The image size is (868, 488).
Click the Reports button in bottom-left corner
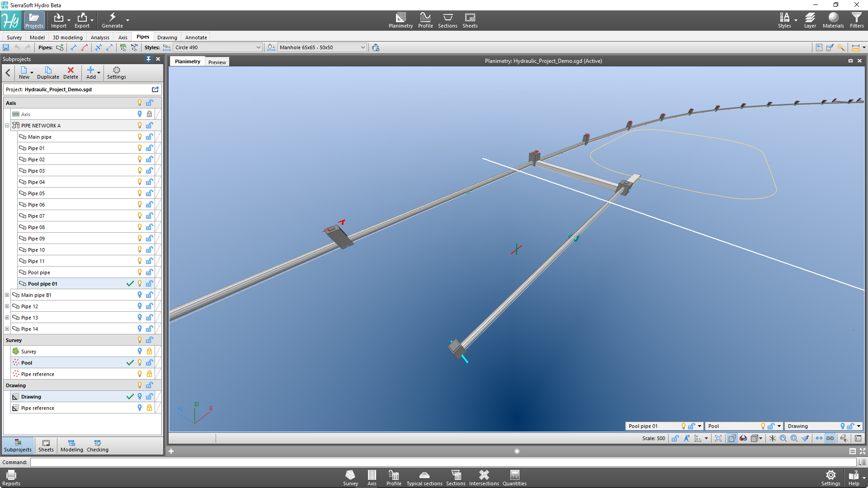tap(11, 477)
